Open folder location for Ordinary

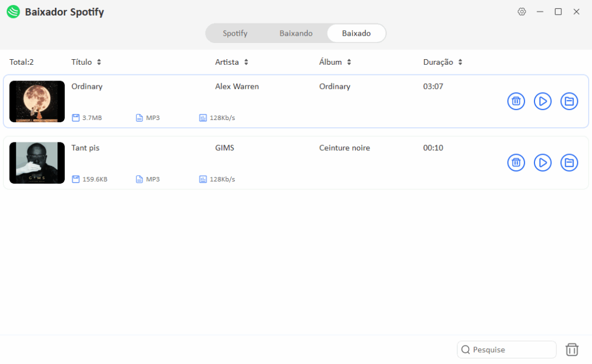coord(569,101)
